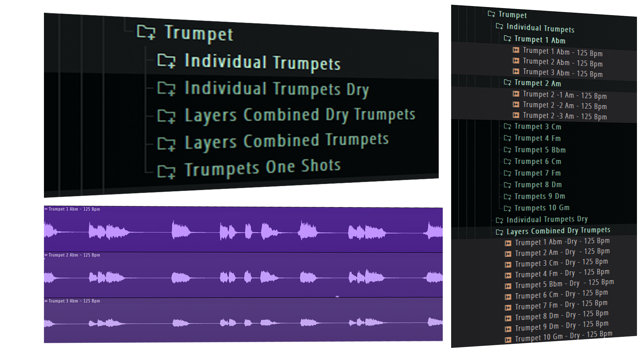
Task: Select the Trumpet 1 Abm audio clip waveform
Action: coord(243,231)
